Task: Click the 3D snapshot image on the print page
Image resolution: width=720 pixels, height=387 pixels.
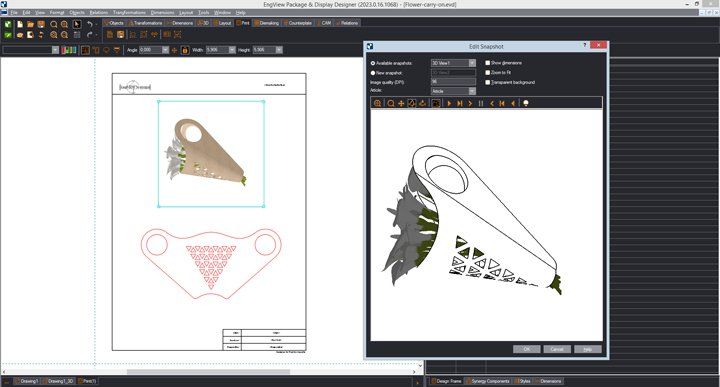Action: pos(211,154)
